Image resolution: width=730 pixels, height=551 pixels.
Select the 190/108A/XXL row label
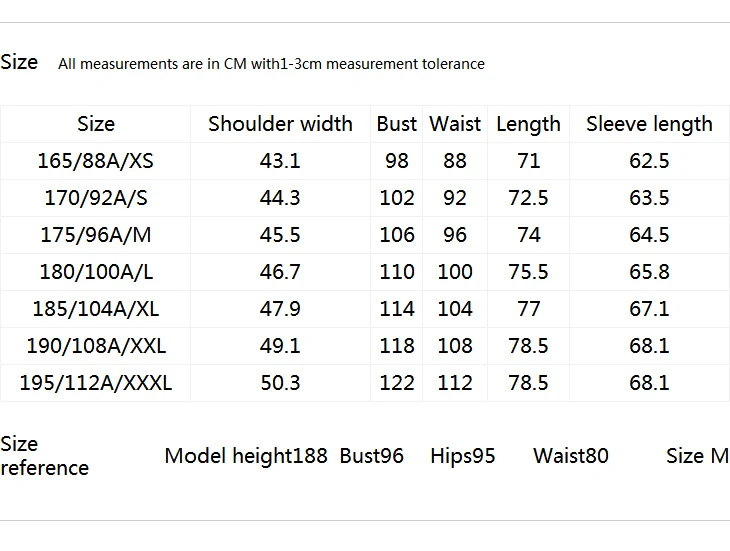(96, 346)
